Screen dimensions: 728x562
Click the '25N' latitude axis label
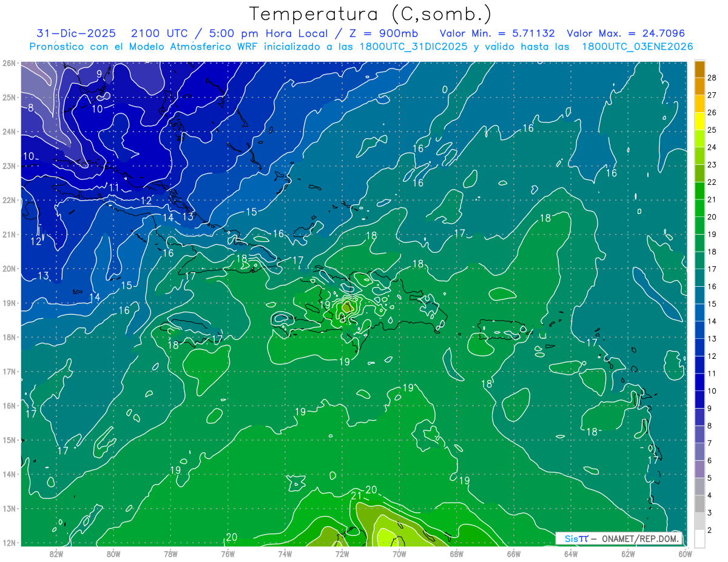point(9,97)
